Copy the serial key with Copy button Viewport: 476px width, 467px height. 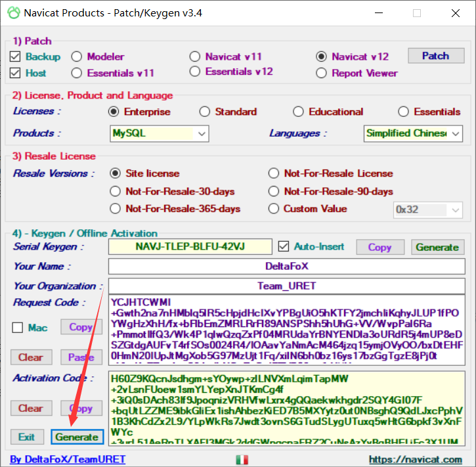(x=380, y=247)
